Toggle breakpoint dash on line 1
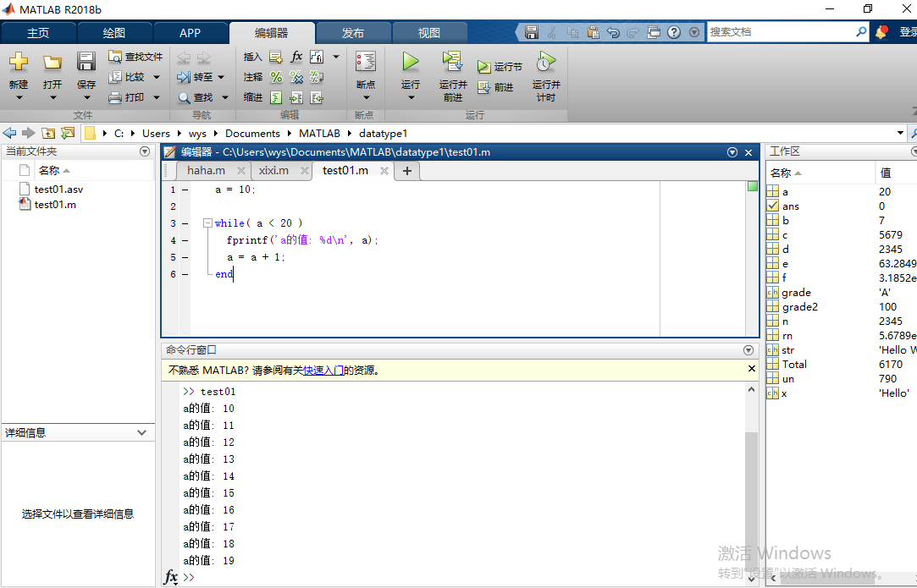This screenshot has width=917, height=588. pyautogui.click(x=185, y=190)
